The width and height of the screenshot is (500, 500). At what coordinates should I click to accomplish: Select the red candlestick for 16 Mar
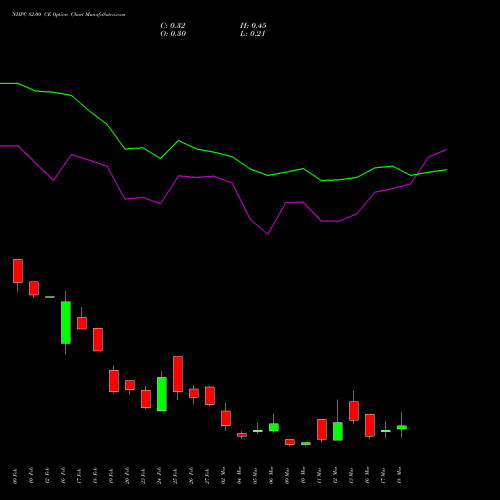(x=370, y=425)
